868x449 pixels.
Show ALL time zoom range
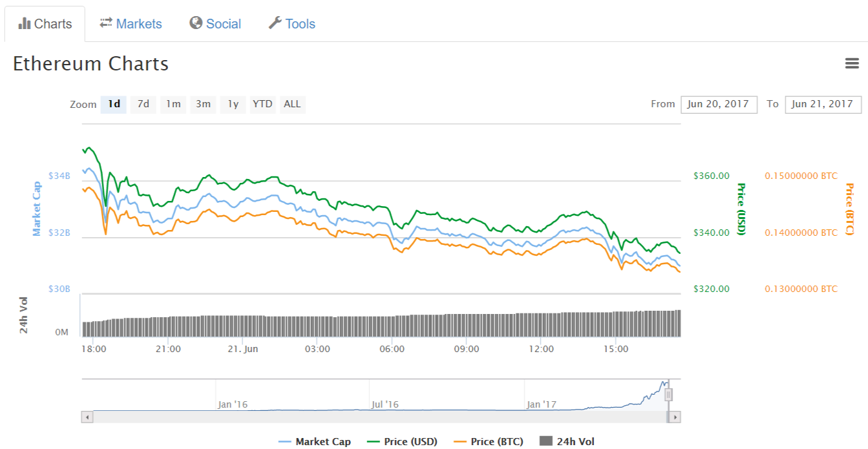tap(292, 104)
